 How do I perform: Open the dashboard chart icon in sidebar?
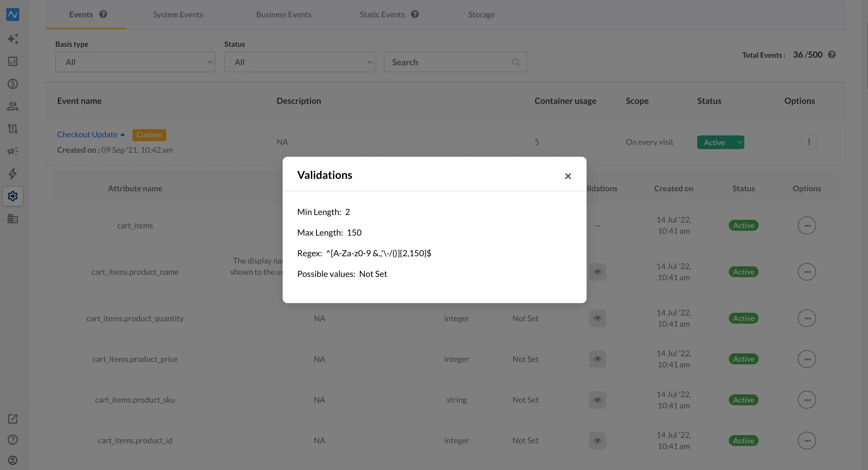point(13,61)
